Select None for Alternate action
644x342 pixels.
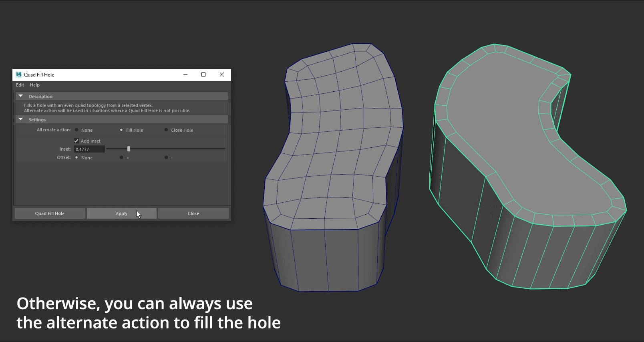coord(76,130)
